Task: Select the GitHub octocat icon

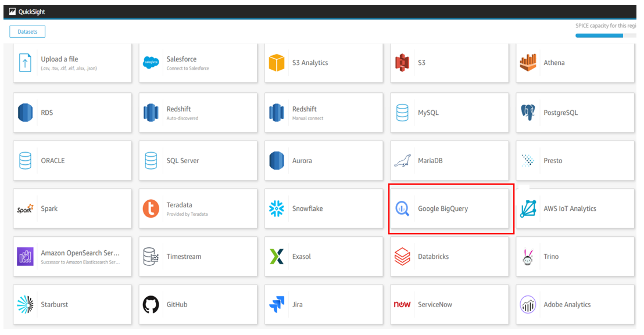Action: pos(151,305)
